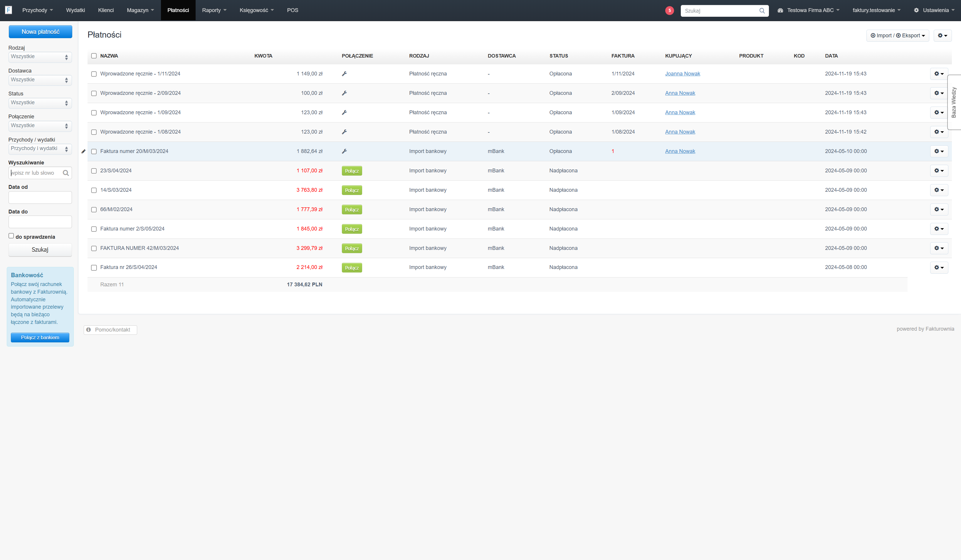Image resolution: width=961 pixels, height=560 pixels.
Task: Click the Nowa płatność button
Action: coord(41,32)
